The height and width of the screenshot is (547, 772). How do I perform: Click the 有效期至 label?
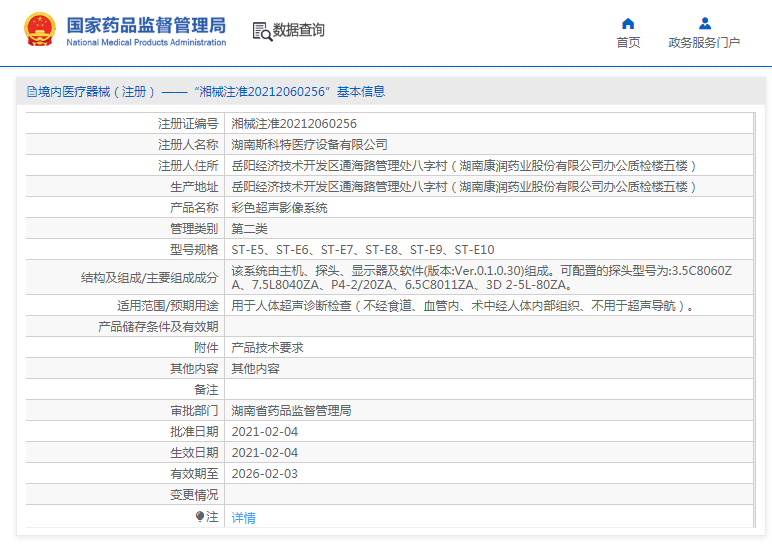point(194,474)
